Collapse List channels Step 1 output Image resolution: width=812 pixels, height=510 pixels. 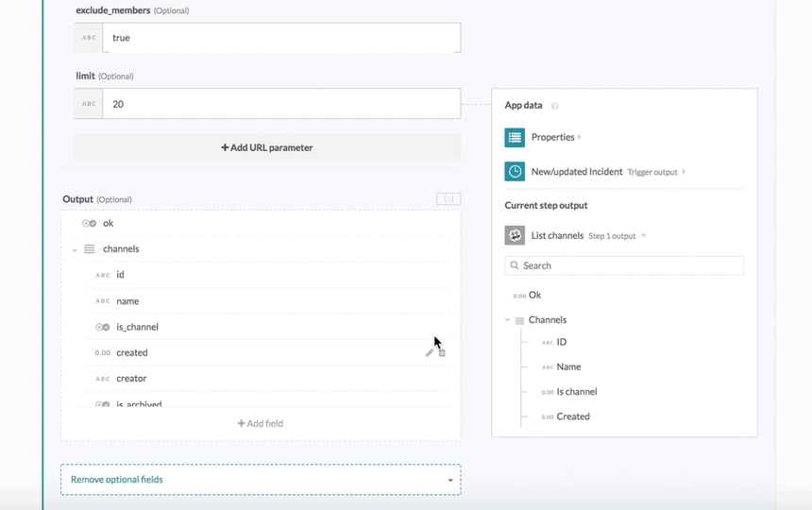(x=644, y=235)
